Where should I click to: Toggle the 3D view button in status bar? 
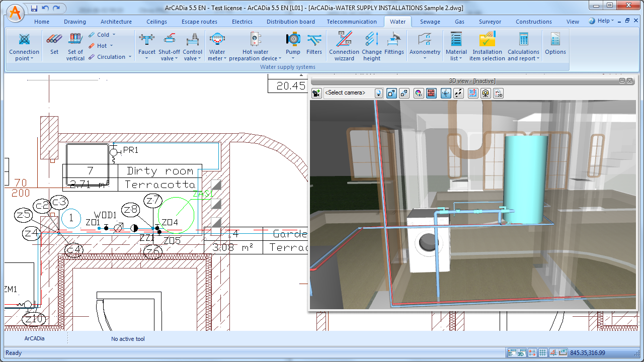522,353
